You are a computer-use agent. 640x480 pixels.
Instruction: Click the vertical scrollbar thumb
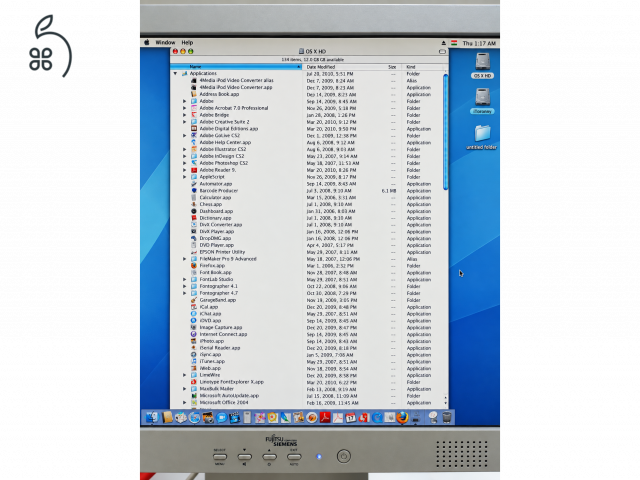(x=445, y=132)
